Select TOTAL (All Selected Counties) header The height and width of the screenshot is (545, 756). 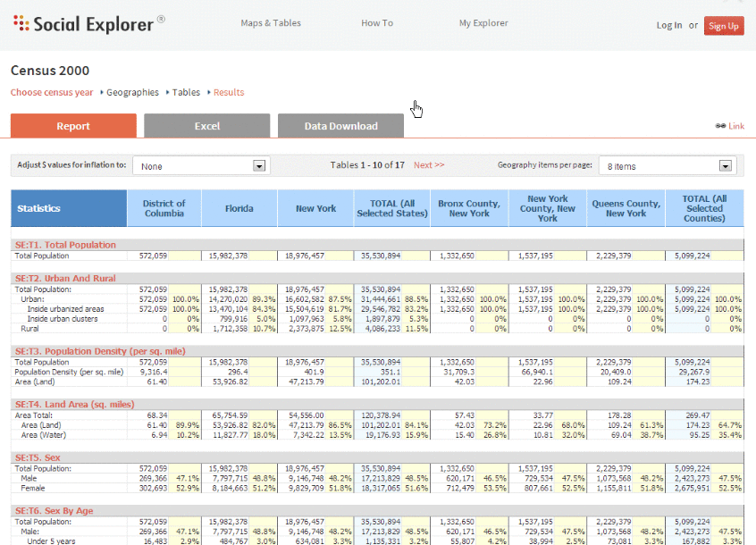[704, 208]
